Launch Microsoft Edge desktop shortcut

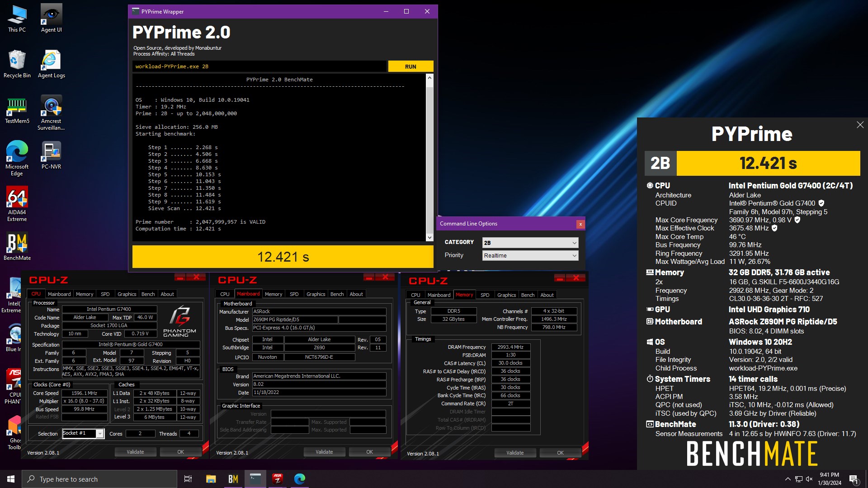[17, 158]
